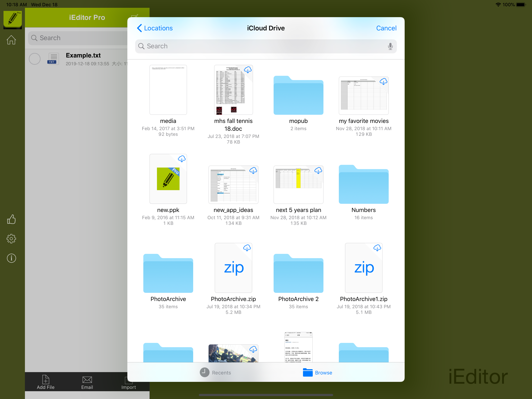Select the partially visible photo thumbnail
Screen dimensions: 532x399
[x=233, y=353]
